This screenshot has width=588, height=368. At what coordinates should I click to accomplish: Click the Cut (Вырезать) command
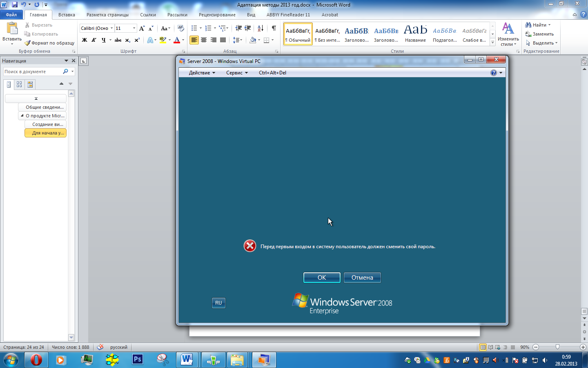coord(38,25)
